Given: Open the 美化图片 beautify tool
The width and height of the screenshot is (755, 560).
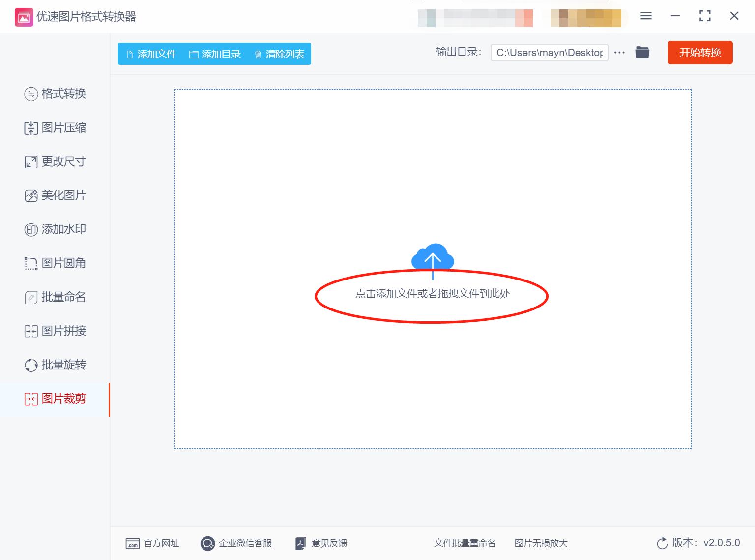Looking at the screenshot, I should click(55, 195).
